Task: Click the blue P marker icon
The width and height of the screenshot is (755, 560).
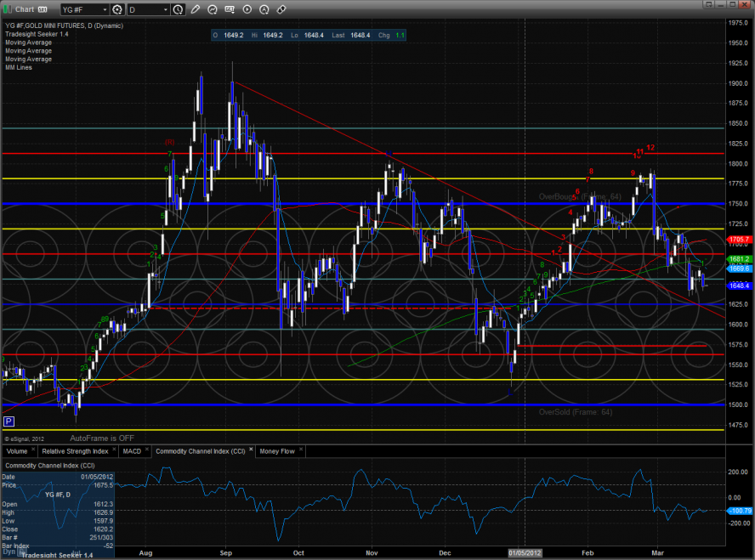Action: (9, 421)
